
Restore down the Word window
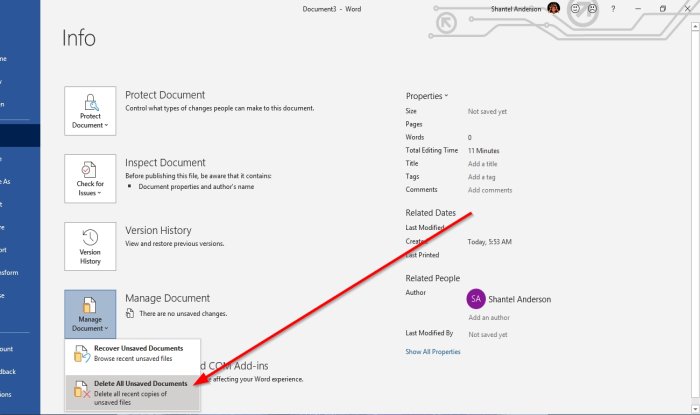click(663, 9)
